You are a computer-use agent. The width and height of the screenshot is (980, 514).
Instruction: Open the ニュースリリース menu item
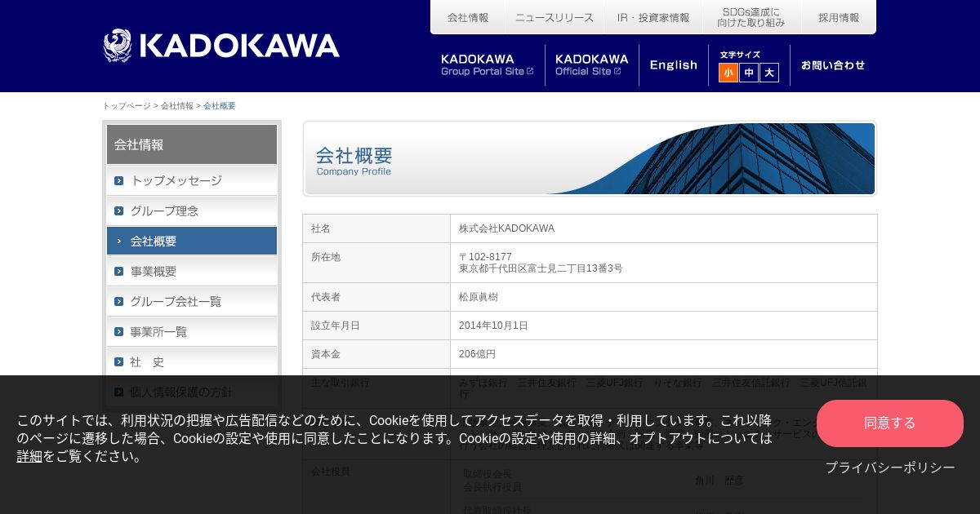coord(555,17)
